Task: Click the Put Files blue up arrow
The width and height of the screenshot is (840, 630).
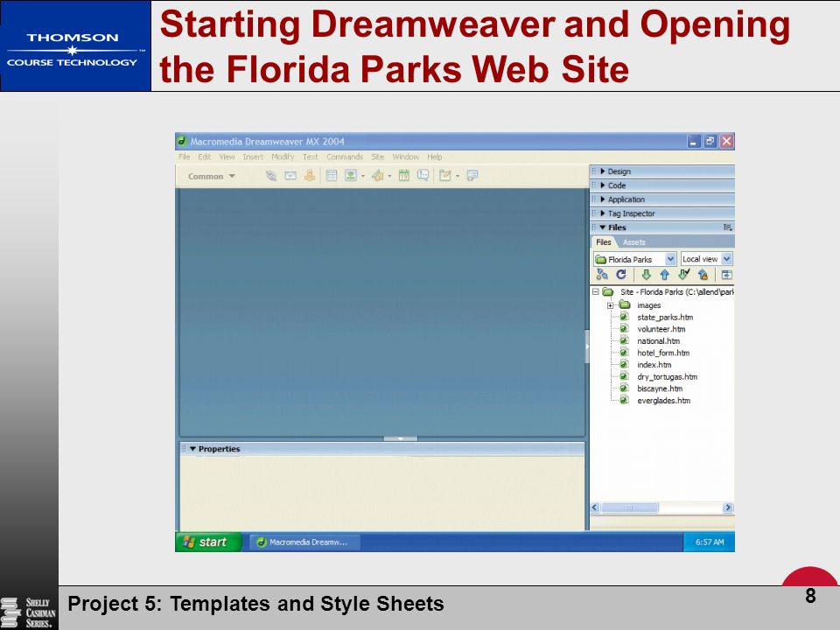Action: coord(665,275)
